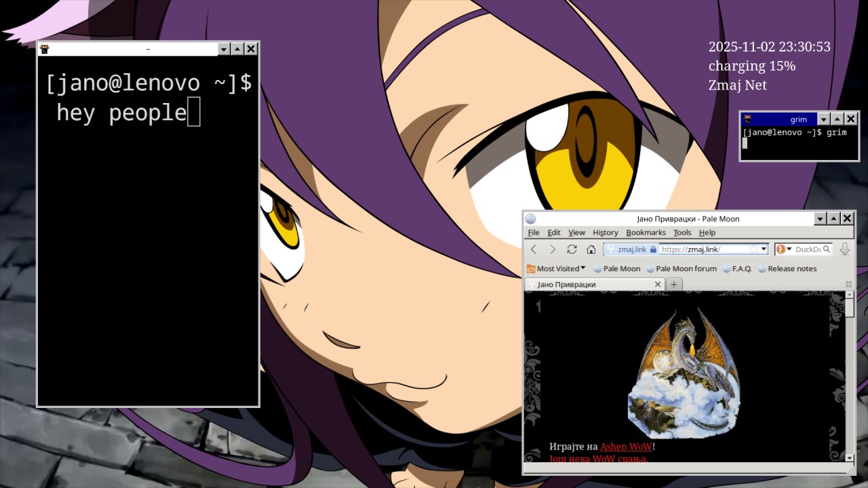This screenshot has height=488, width=868.
Task: Close the grim terminal window
Action: [x=851, y=119]
